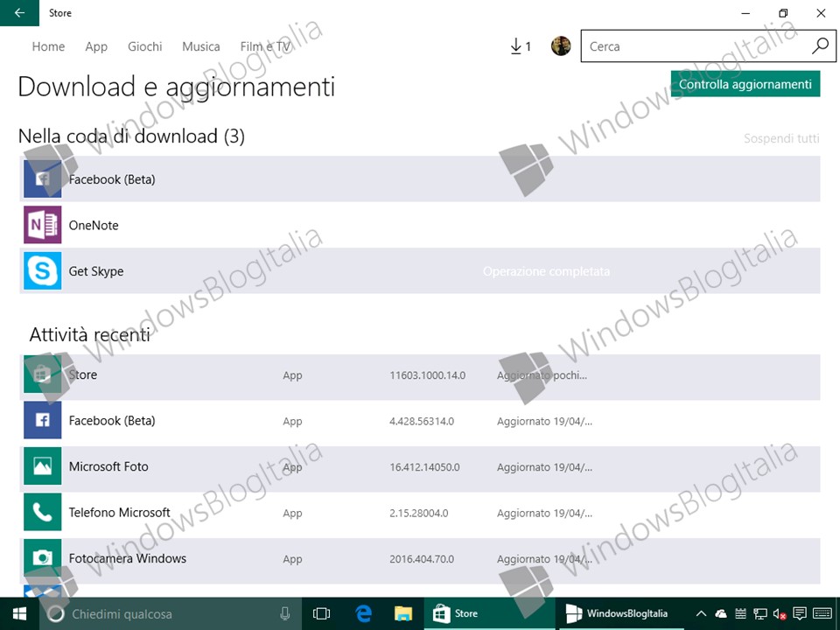Image resolution: width=840 pixels, height=630 pixels.
Task: Show hidden tray icons with the chevron
Action: (x=701, y=613)
